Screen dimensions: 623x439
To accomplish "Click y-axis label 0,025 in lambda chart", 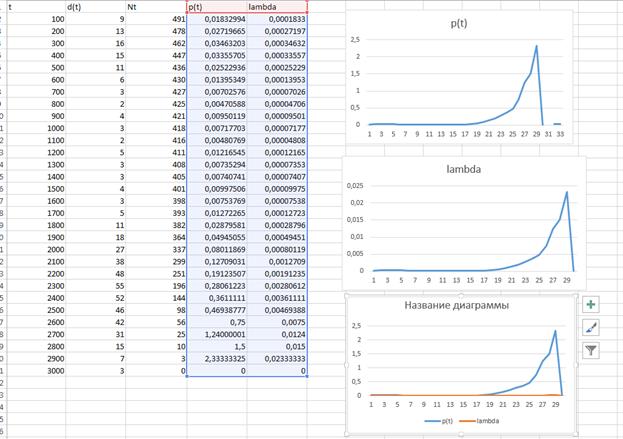I will coord(355,186).
